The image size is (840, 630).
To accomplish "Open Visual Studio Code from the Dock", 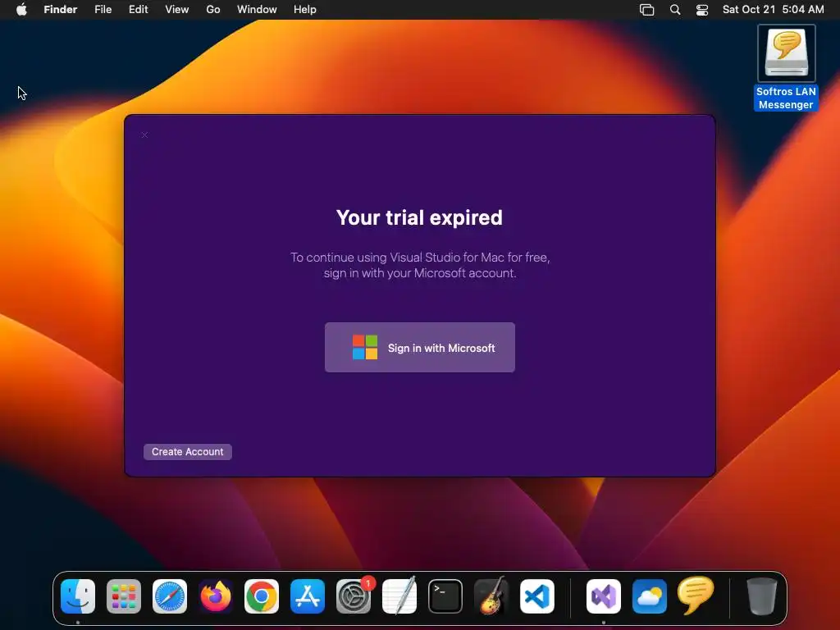I will click(537, 596).
